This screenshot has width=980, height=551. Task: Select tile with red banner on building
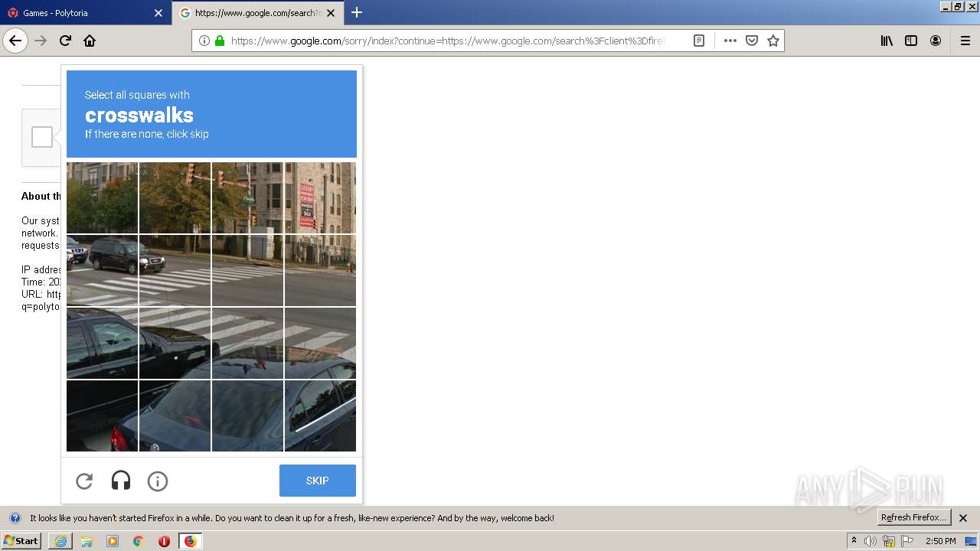pyautogui.click(x=320, y=197)
